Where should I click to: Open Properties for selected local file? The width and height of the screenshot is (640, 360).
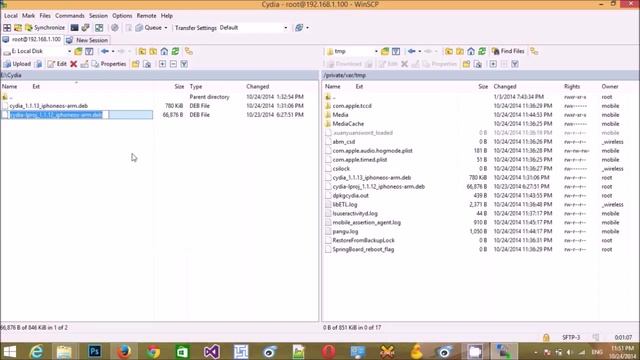109,64
